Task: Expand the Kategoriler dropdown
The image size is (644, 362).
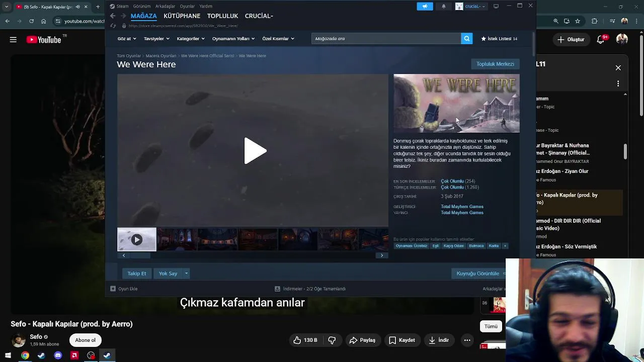Action: [191, 39]
